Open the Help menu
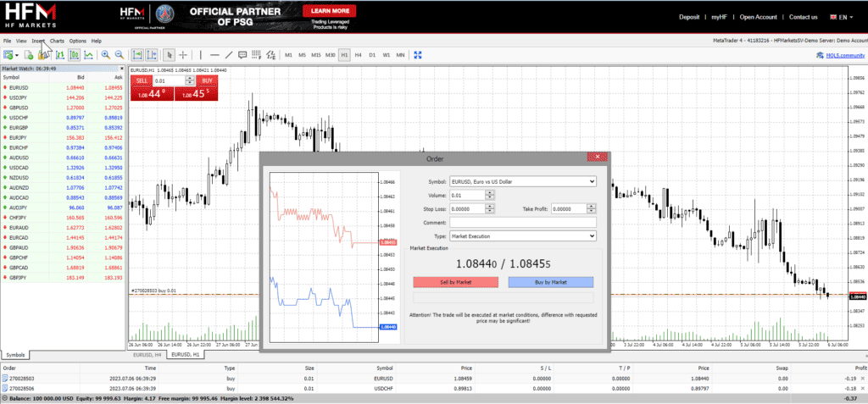Viewport: 868px width, 404px height. tap(97, 41)
